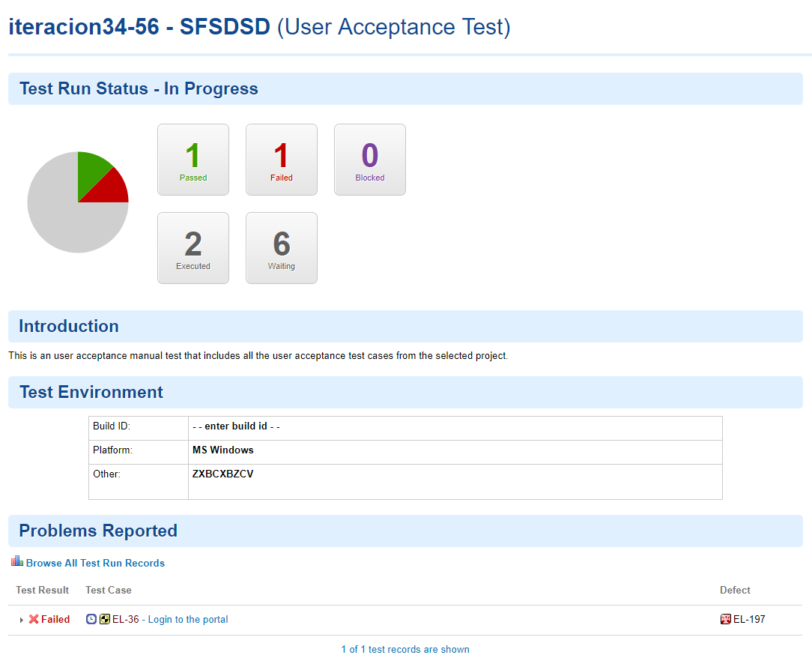Click the introduction paragraph about user acceptance tests
The height and width of the screenshot is (658, 812).
pos(258,355)
